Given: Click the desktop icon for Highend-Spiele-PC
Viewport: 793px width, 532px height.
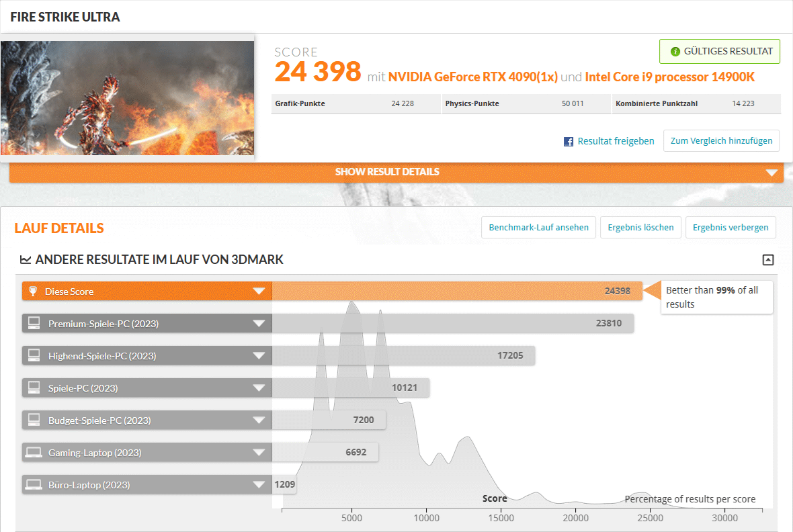Looking at the screenshot, I should [34, 356].
